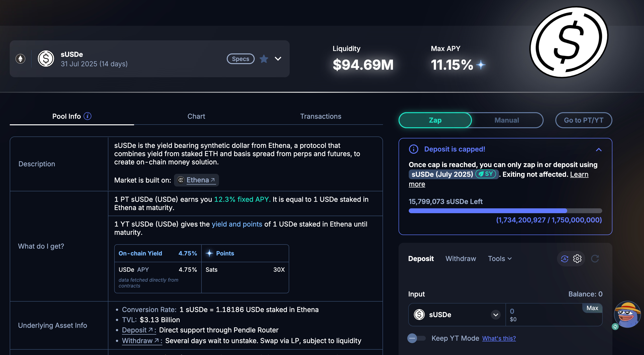Image resolution: width=644 pixels, height=355 pixels.
Task: Click the yield and points link
Action: tap(237, 224)
